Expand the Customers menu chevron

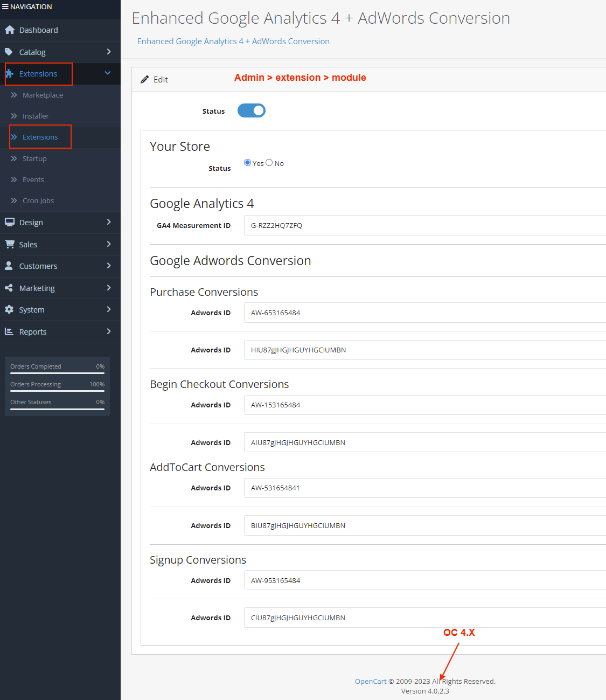(109, 266)
